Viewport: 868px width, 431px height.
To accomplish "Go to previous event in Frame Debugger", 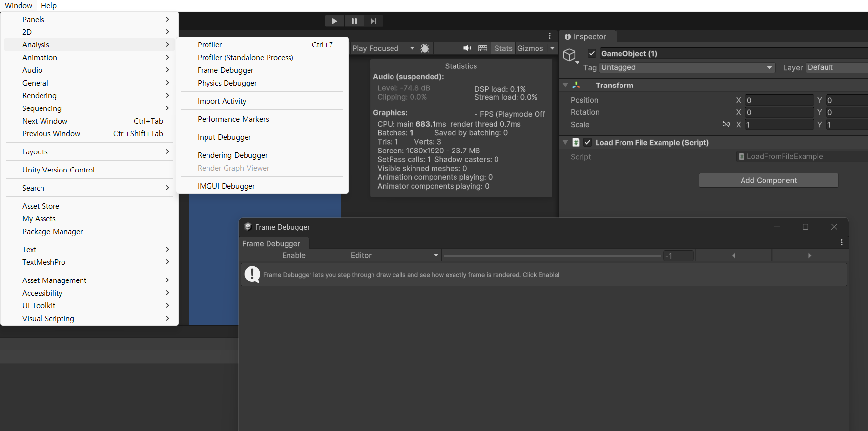I will (733, 255).
